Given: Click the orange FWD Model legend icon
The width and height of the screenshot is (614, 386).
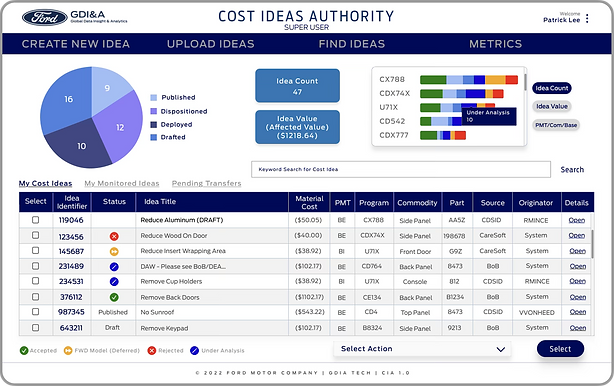Looking at the screenshot, I should [69, 350].
